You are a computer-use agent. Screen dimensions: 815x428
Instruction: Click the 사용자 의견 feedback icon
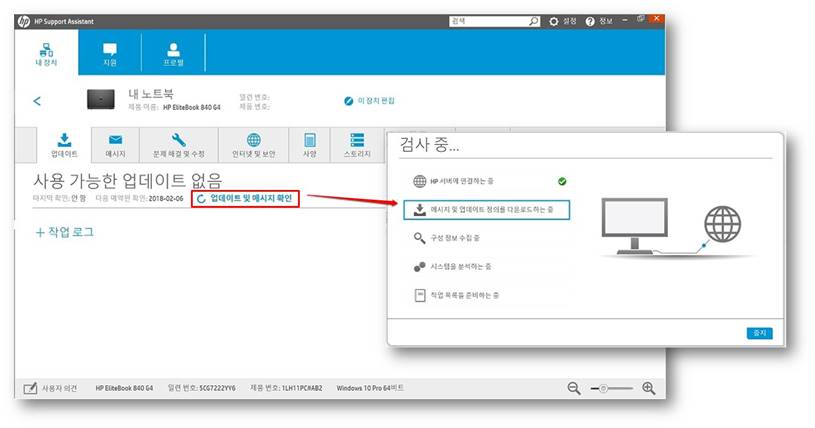(x=31, y=388)
